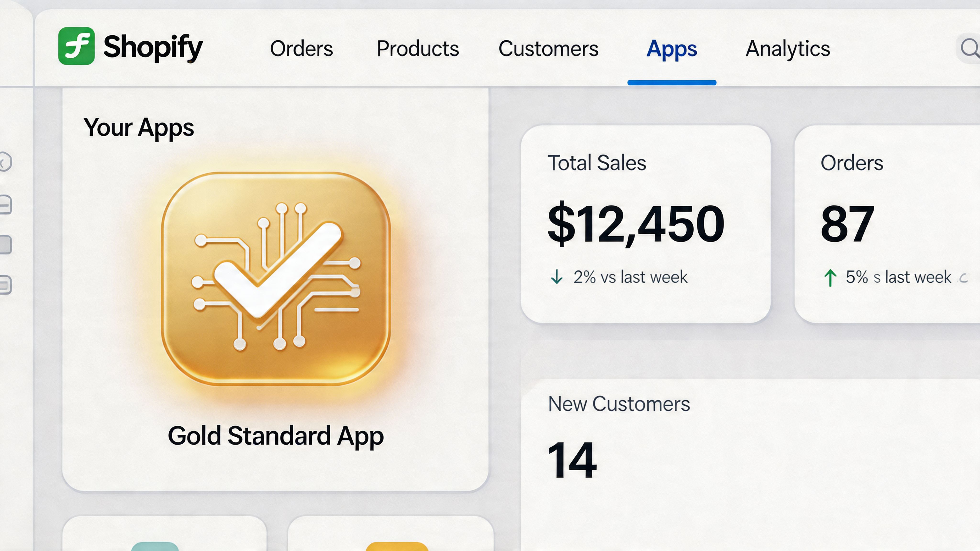980x551 pixels.
Task: Click the down arrow on Total Sales card
Action: [x=557, y=277]
